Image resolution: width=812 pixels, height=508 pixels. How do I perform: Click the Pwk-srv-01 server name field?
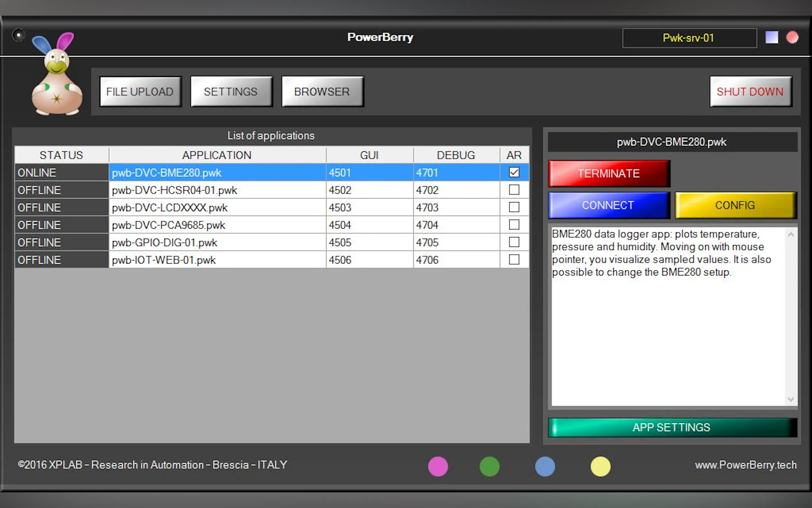[x=689, y=38]
